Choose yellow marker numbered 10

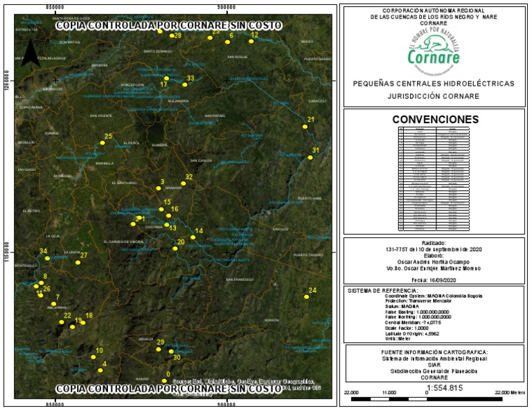coord(94,357)
